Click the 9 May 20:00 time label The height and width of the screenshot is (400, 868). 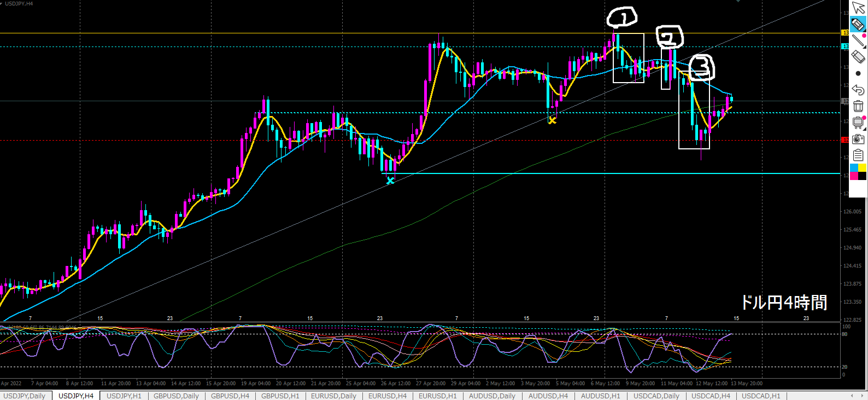click(x=640, y=384)
